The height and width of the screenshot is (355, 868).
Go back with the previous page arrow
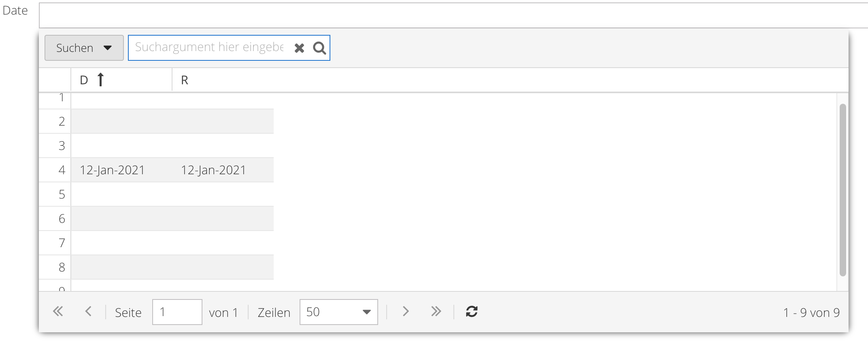[x=89, y=312]
